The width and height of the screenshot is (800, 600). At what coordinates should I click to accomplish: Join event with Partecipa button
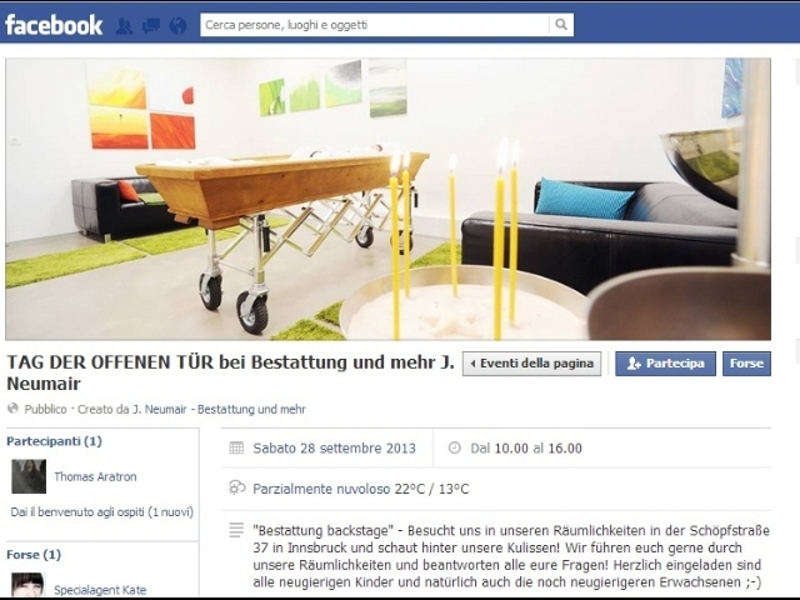[665, 364]
